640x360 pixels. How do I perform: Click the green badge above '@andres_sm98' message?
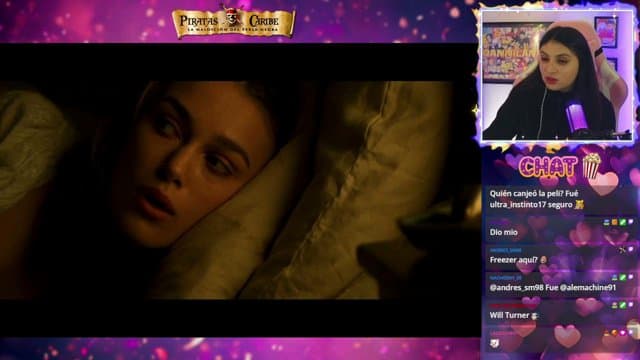tap(622, 278)
